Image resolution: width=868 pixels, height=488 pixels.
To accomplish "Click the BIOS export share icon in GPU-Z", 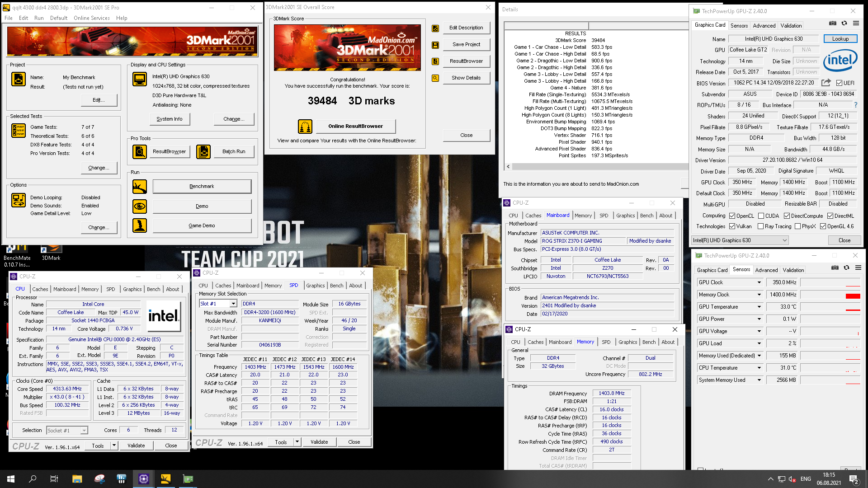I will [826, 83].
